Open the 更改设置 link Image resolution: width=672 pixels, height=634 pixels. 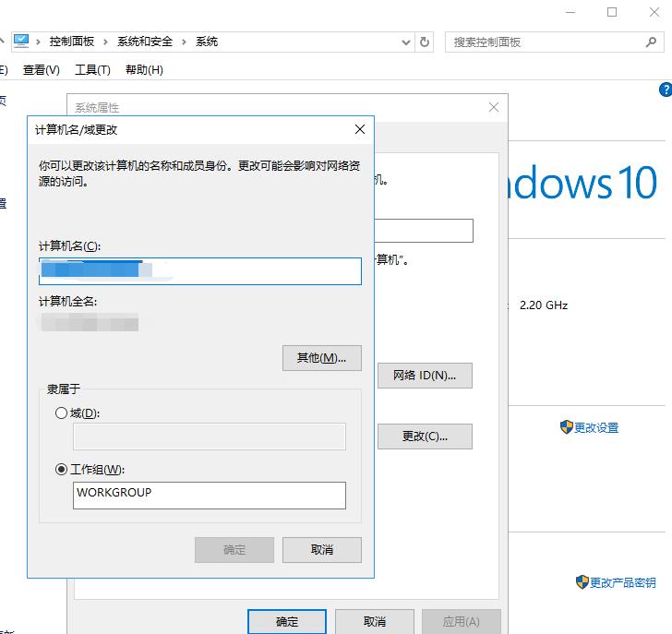click(x=596, y=427)
